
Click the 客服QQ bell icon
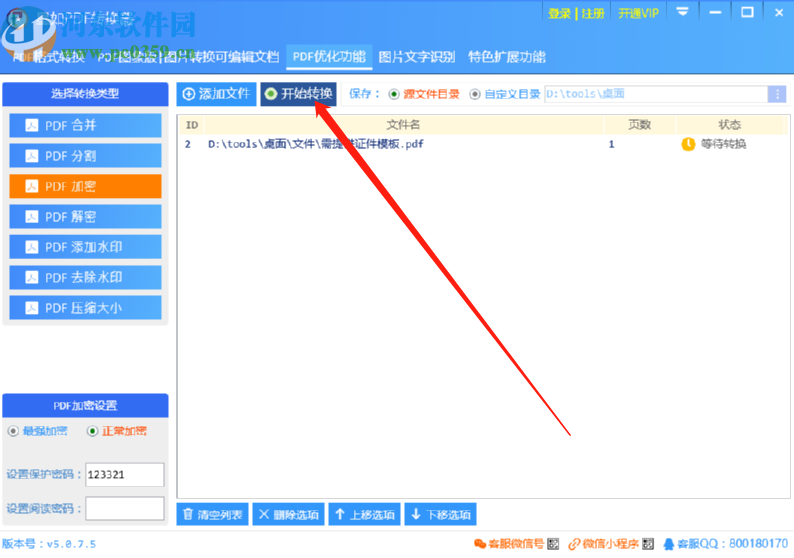coord(669,544)
